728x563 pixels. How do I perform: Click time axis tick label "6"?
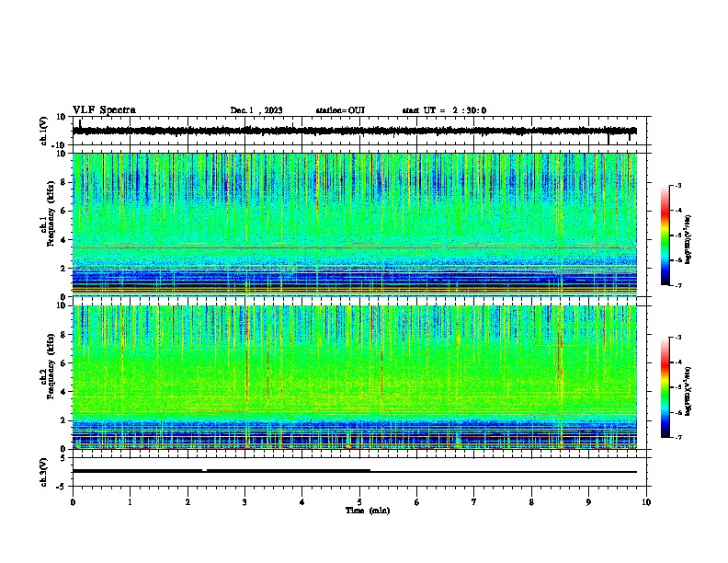tap(416, 502)
